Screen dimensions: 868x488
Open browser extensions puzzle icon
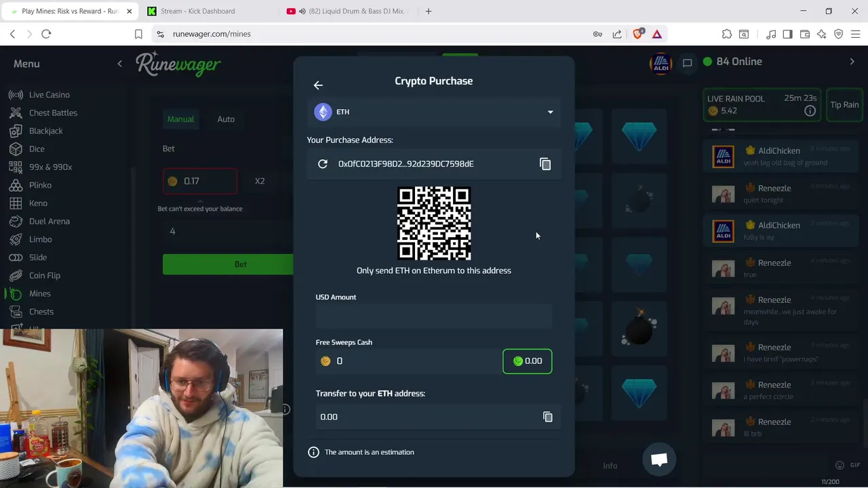point(727,34)
